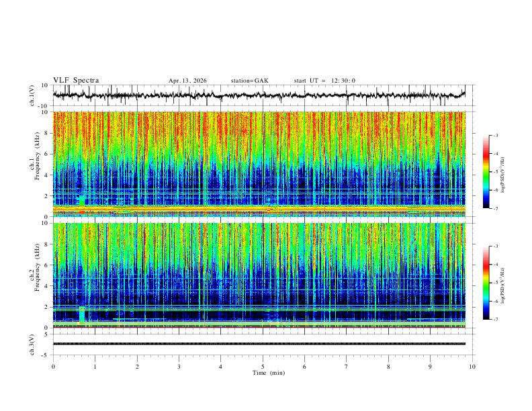Click the "3" minute tick on the time axis
Viewport: 532px width, 411px height.
click(179, 367)
